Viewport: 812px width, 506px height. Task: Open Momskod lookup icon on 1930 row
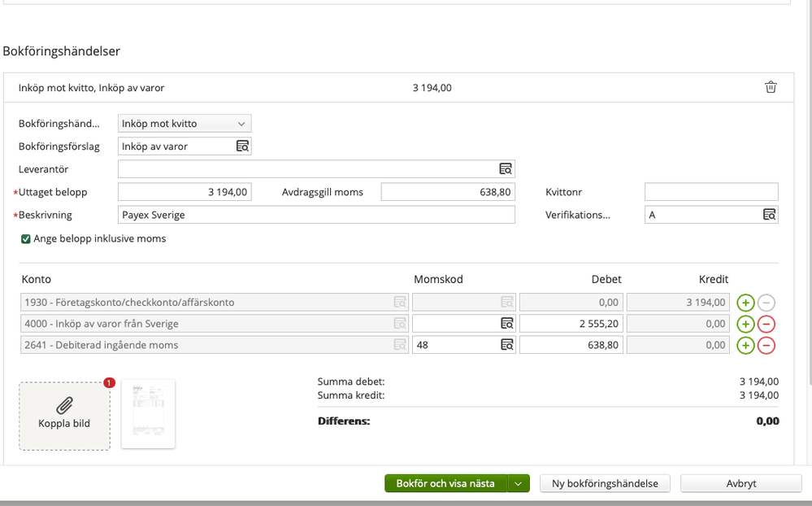click(507, 303)
